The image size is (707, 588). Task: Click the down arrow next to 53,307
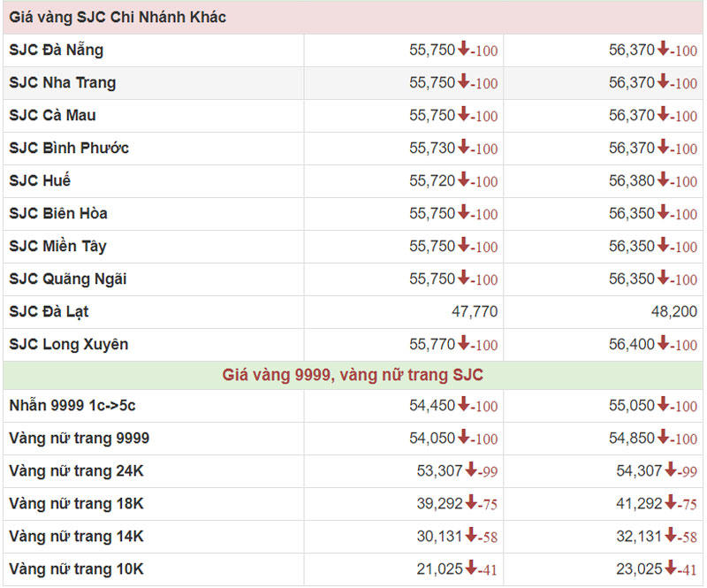[x=471, y=470]
